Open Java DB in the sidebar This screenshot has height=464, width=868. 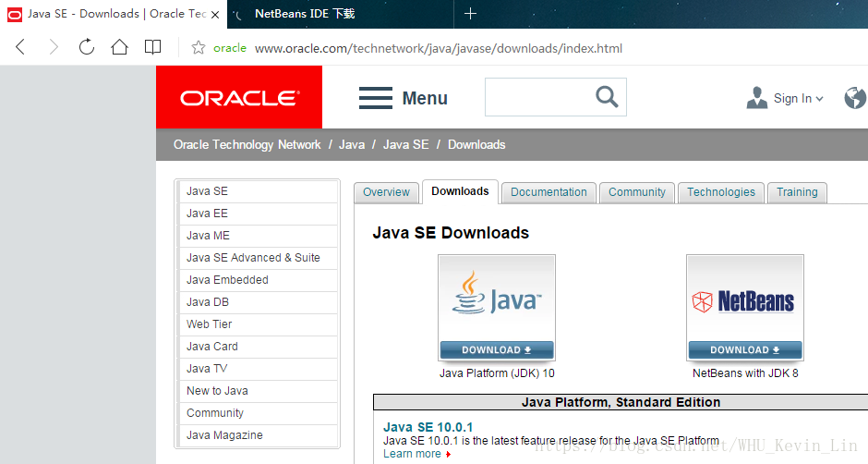(258, 302)
